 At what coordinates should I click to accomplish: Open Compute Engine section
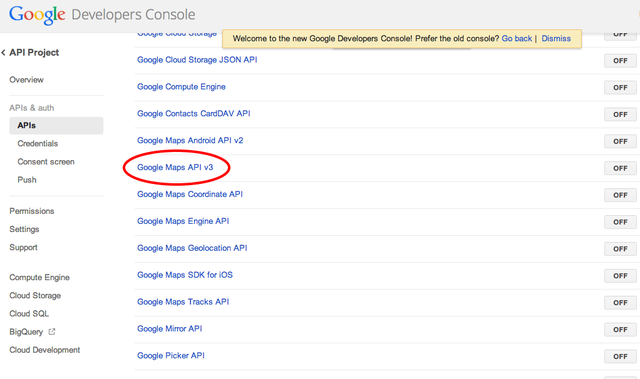point(40,277)
